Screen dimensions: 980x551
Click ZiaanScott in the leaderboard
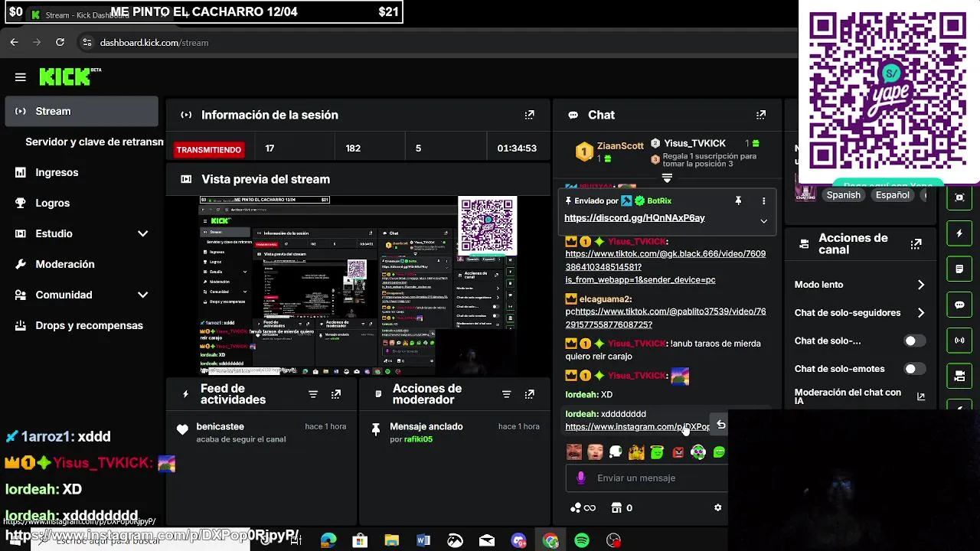click(x=620, y=145)
